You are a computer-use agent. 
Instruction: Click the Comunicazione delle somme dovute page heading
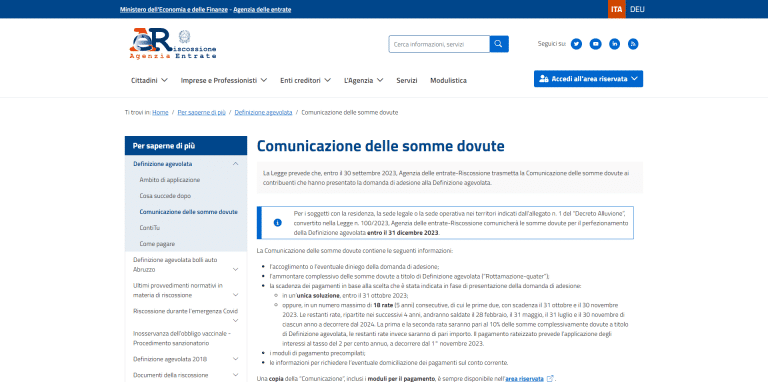[x=381, y=146]
